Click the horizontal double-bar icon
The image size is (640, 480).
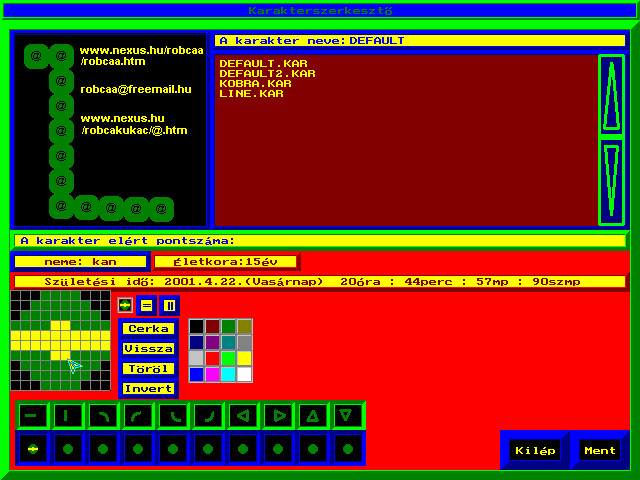pos(147,305)
